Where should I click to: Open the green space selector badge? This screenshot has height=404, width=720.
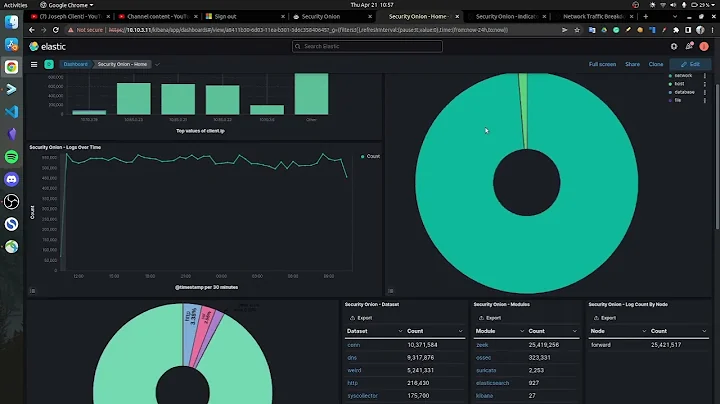(49, 64)
